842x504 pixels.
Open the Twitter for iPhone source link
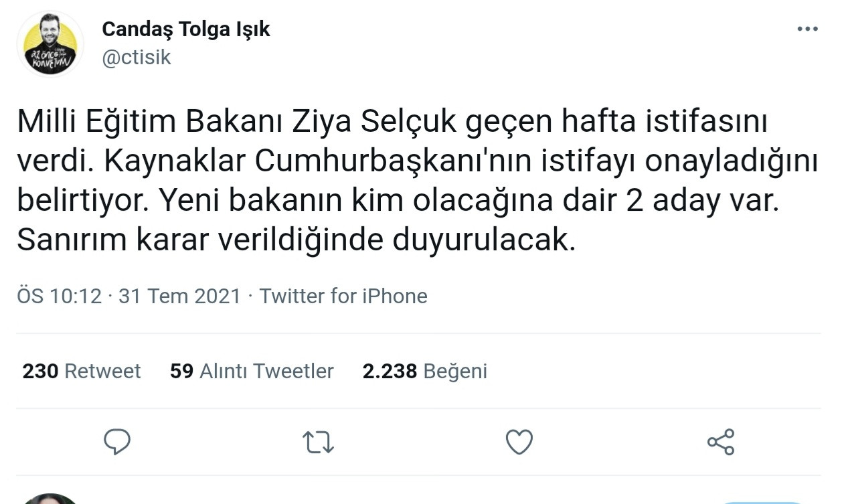click(344, 296)
